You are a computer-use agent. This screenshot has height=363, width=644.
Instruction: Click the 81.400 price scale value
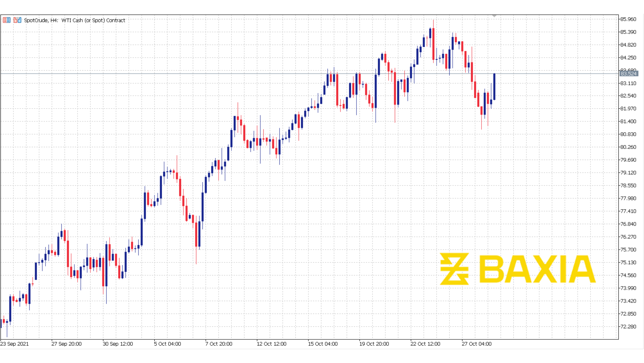628,121
